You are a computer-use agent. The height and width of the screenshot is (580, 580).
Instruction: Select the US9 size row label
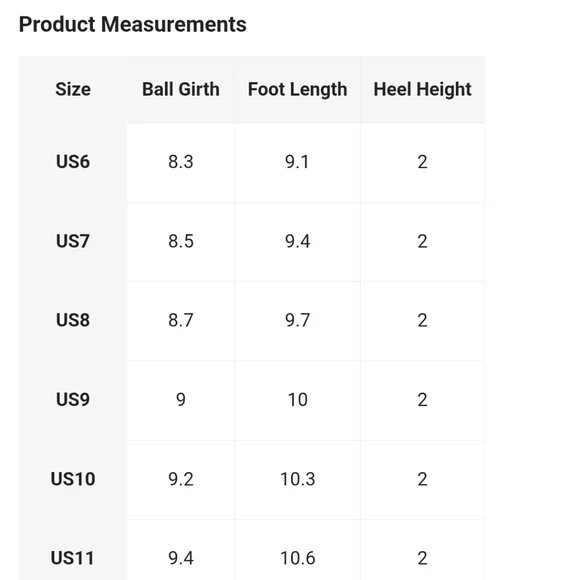click(73, 399)
